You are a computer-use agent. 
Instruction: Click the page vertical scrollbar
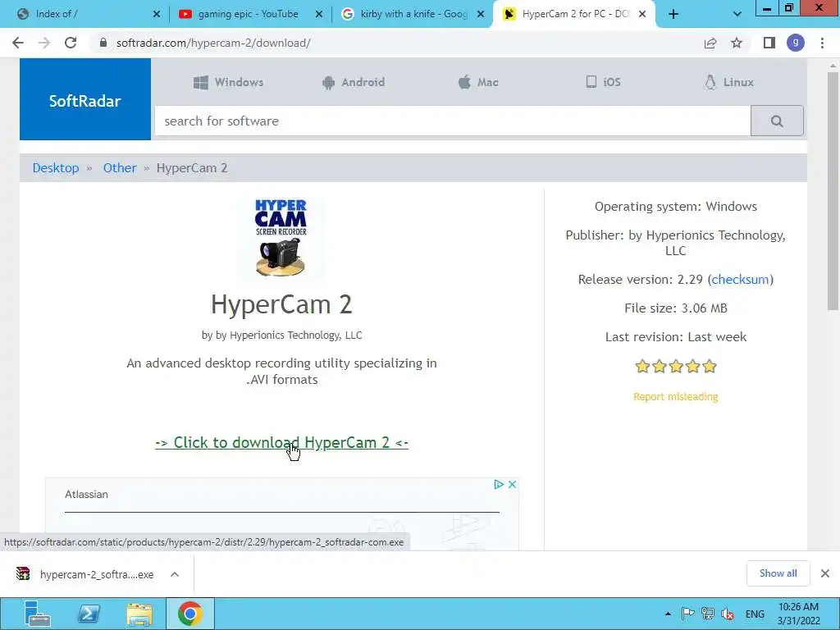[833, 190]
